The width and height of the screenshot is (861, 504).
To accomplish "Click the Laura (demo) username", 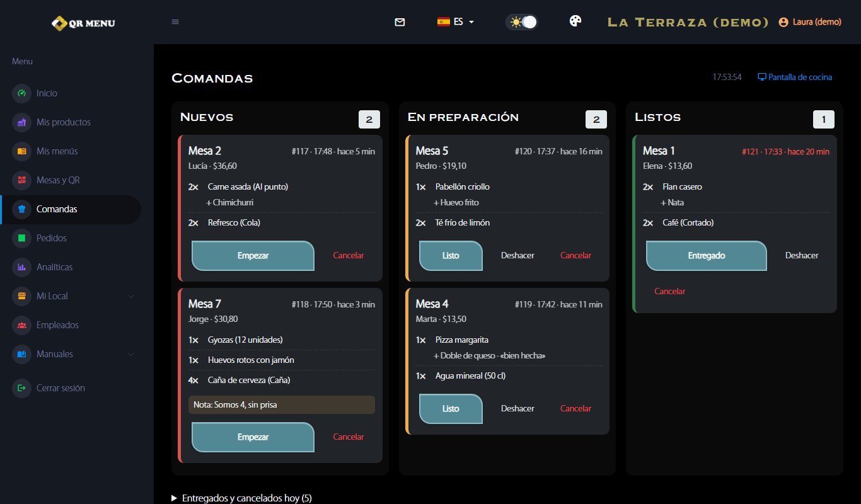I will (x=817, y=22).
